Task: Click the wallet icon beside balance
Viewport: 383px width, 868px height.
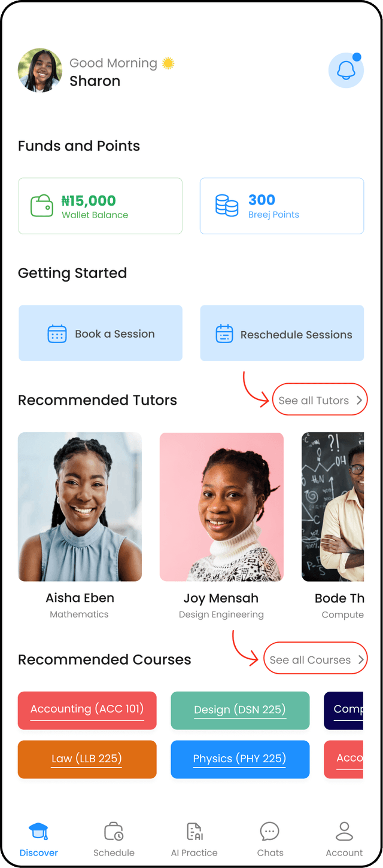Action: 42,206
